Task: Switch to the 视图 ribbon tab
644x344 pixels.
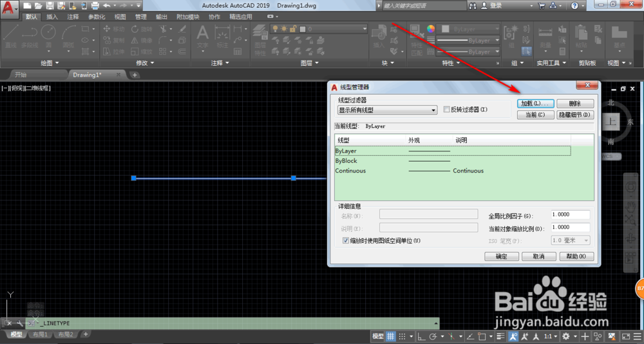Action: (x=120, y=17)
